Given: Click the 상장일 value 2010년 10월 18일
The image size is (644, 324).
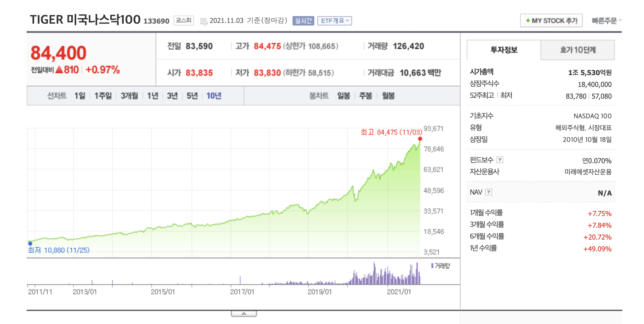Looking at the screenshot, I should [587, 140].
